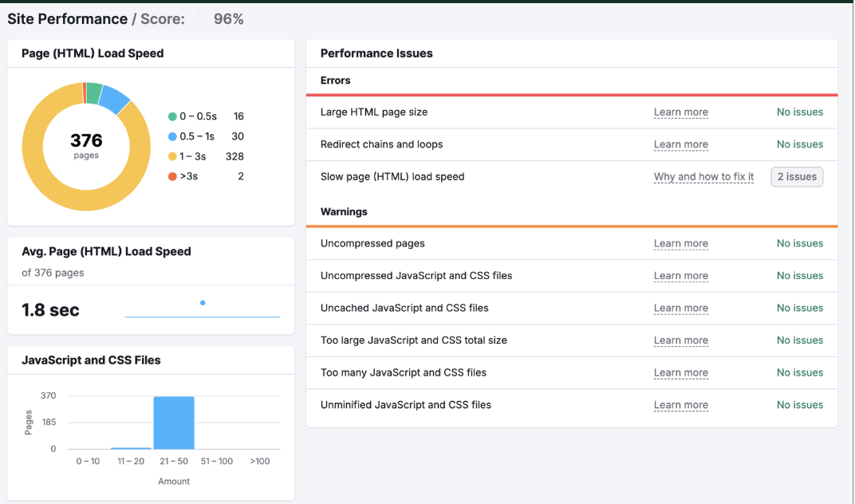Open Learn more for Redirect chains and loops
Viewport: 855px width, 504px height.
(x=680, y=144)
